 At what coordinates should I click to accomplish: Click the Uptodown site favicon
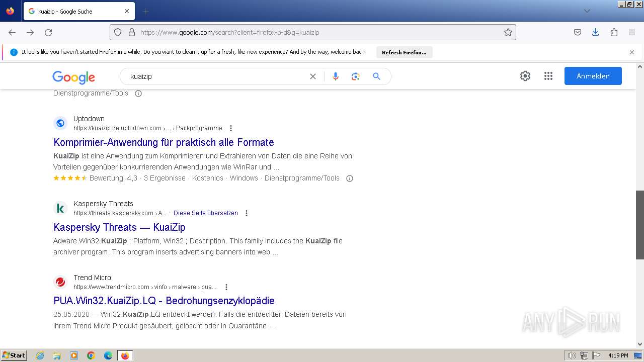[60, 123]
